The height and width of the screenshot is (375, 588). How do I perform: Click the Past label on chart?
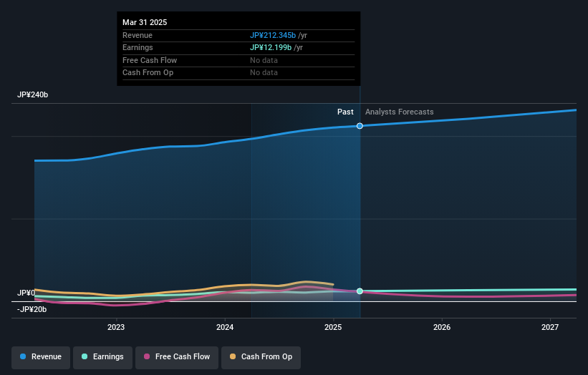pos(345,112)
